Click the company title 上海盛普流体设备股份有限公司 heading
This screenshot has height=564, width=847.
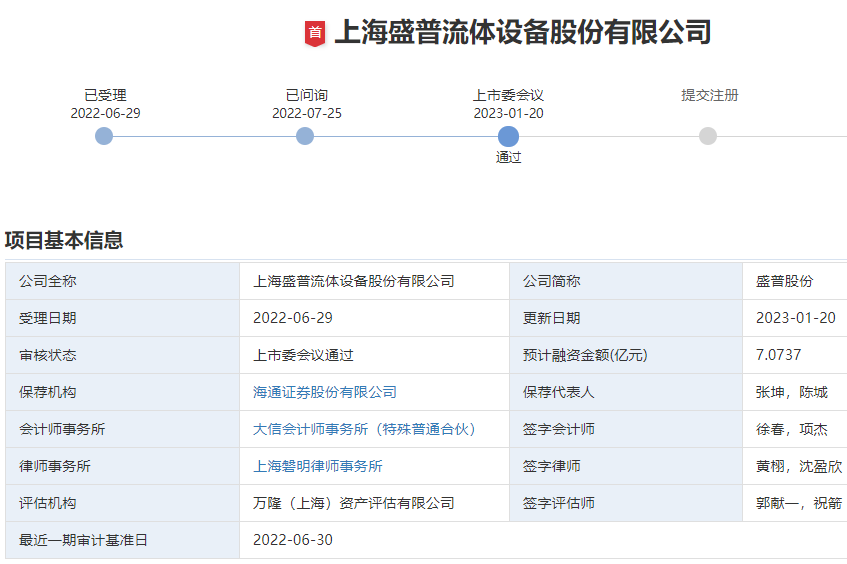[x=522, y=32]
